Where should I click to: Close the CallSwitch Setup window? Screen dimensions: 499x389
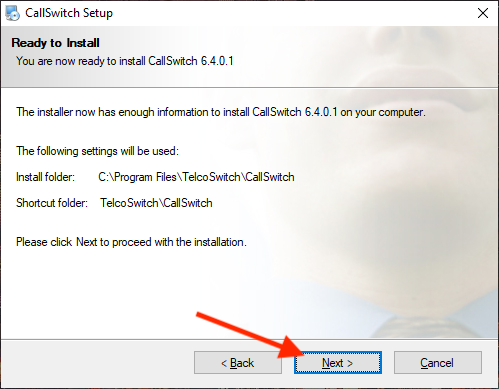tap(483, 13)
